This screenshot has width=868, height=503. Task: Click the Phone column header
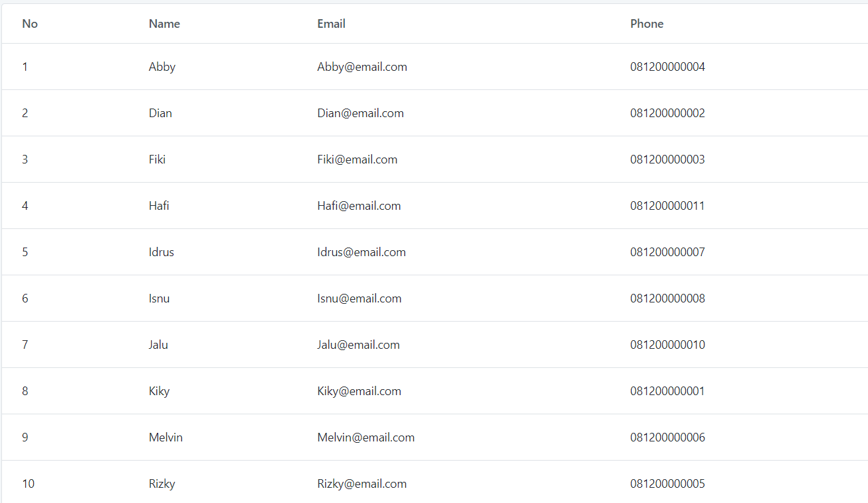pos(646,24)
